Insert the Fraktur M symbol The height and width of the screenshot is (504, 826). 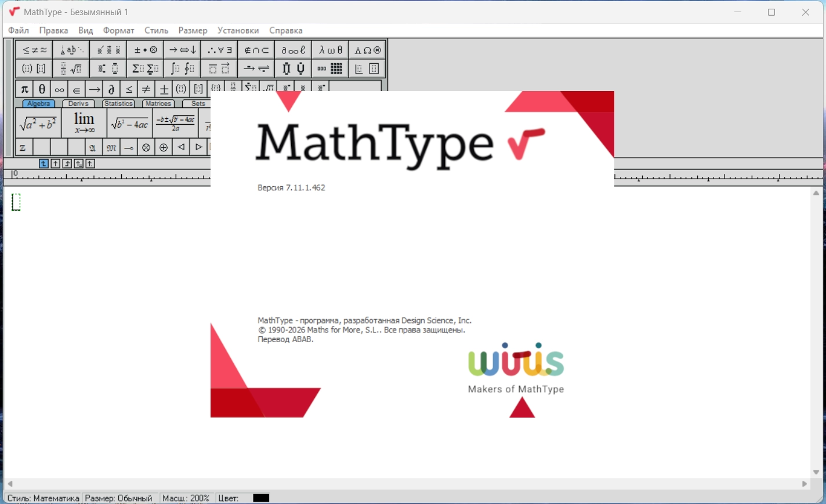pyautogui.click(x=111, y=147)
